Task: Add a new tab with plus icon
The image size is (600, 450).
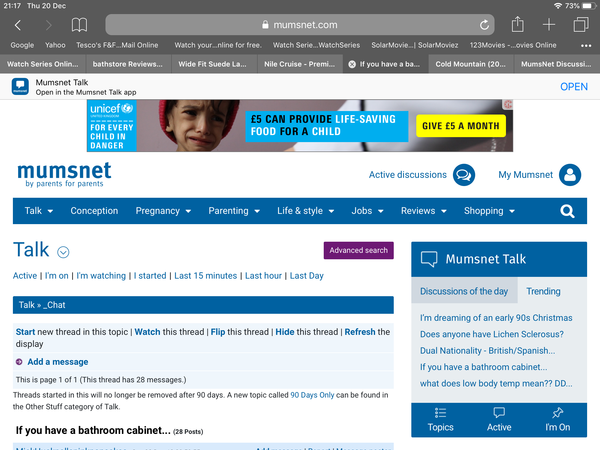Action: [x=549, y=25]
